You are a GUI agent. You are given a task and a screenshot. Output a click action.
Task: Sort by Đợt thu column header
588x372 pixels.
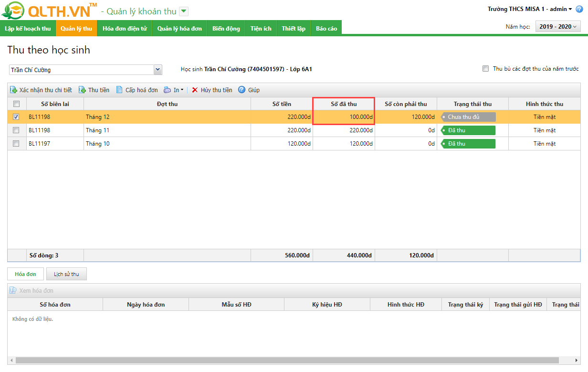click(x=167, y=104)
